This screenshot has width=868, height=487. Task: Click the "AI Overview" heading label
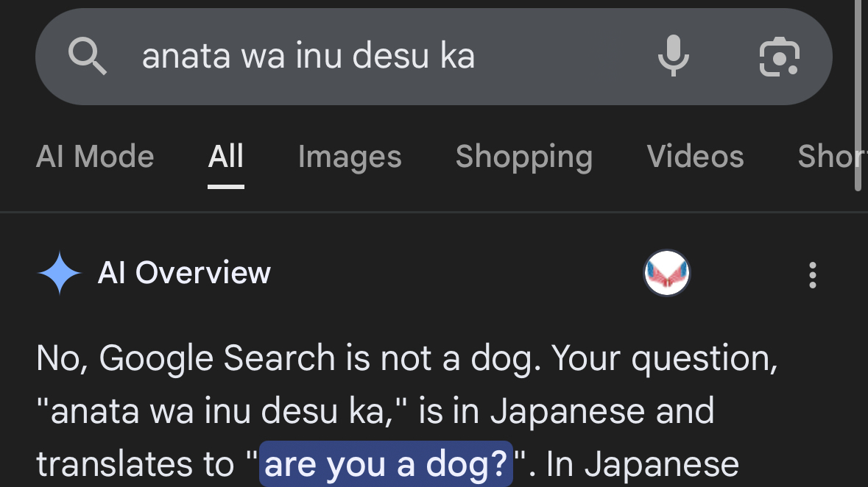click(x=184, y=273)
